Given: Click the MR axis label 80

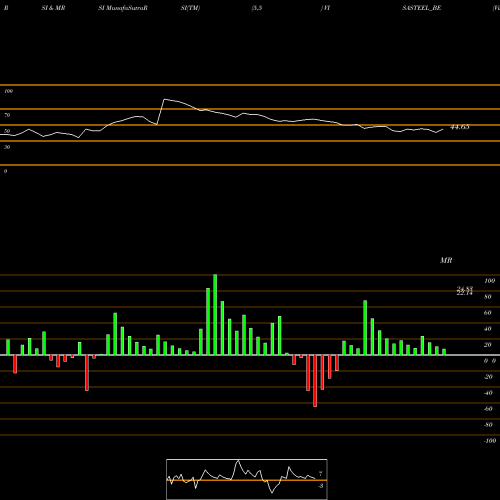Looking at the screenshot, I should pyautogui.click(x=488, y=297).
